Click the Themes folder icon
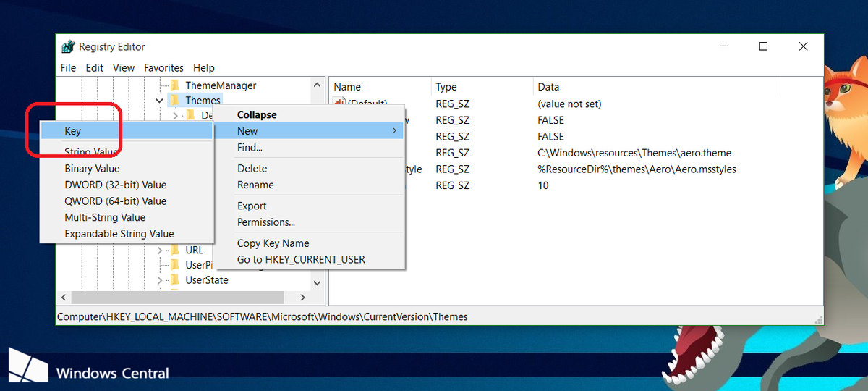Screen dimensions: 868x391 [x=174, y=100]
